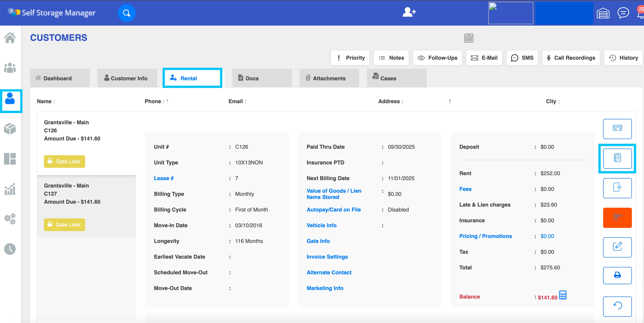Image resolution: width=644 pixels, height=323 pixels.
Task: Open the balance calculator icon
Action: [x=562, y=295]
